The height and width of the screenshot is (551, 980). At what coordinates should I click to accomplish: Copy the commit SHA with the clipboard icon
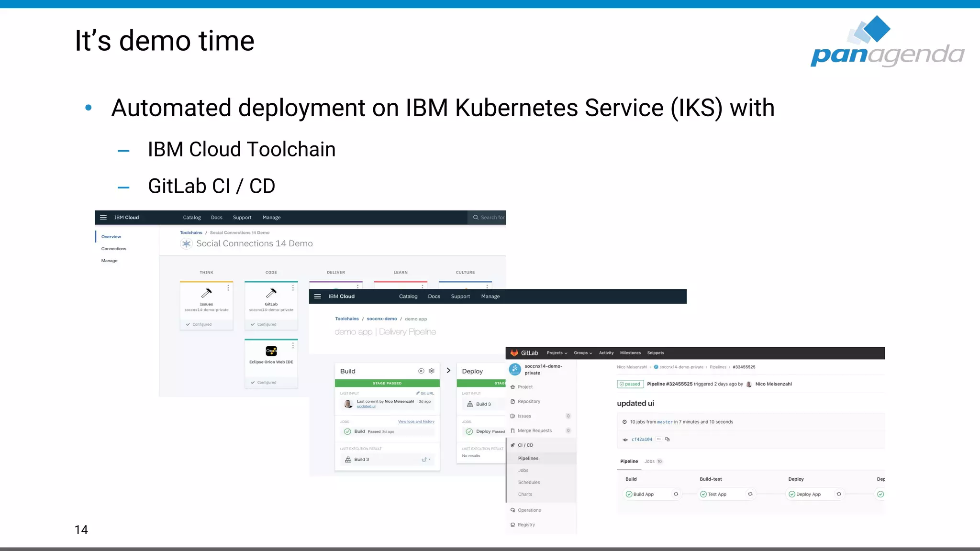pos(668,439)
